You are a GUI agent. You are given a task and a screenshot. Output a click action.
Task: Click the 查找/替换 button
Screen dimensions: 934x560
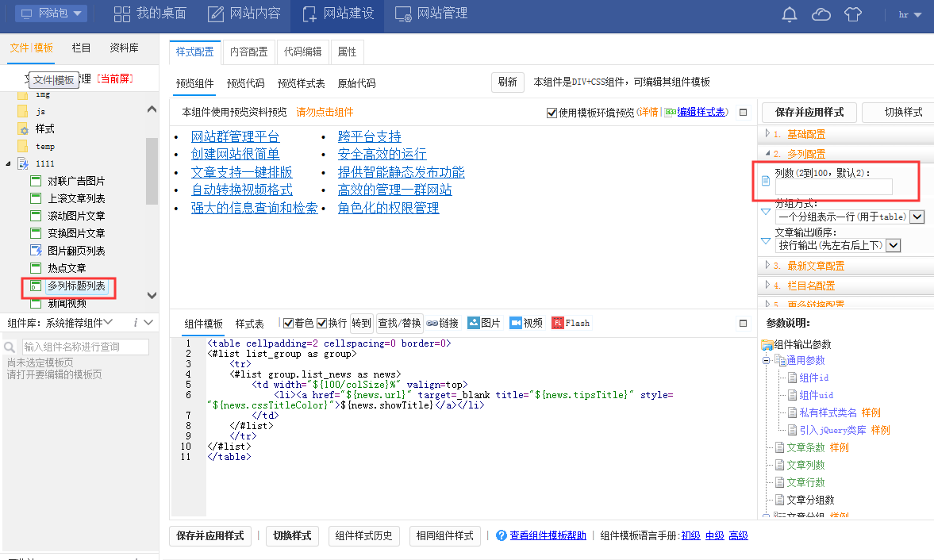(399, 323)
